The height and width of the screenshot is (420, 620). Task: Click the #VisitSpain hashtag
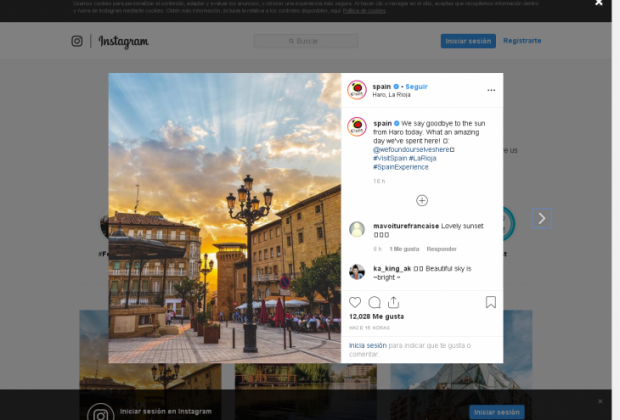390,158
